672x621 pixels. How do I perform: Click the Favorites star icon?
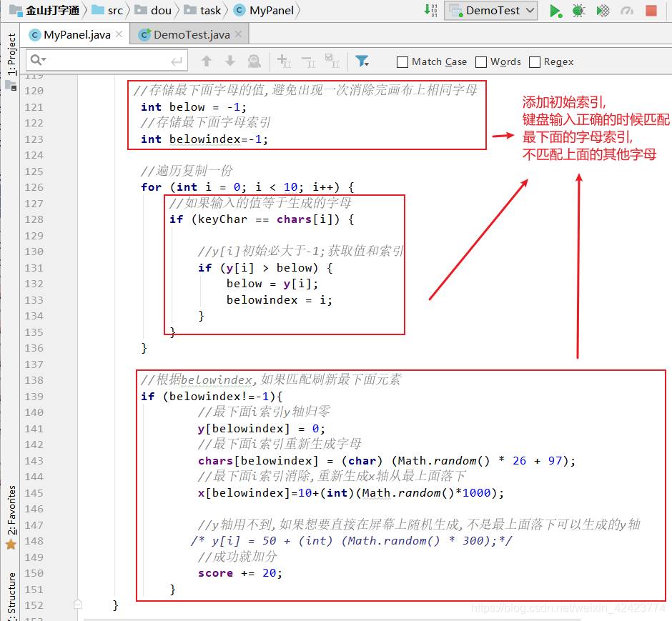[11, 545]
